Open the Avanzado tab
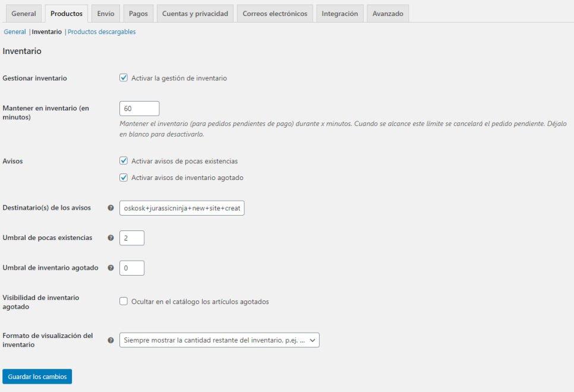This screenshot has height=392, width=574. click(x=388, y=14)
